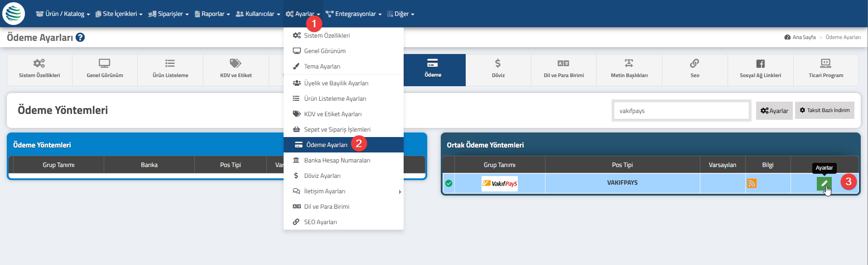Expand the Siparişler dropdown menu
Viewport: 868px width, 265px height.
tap(169, 14)
